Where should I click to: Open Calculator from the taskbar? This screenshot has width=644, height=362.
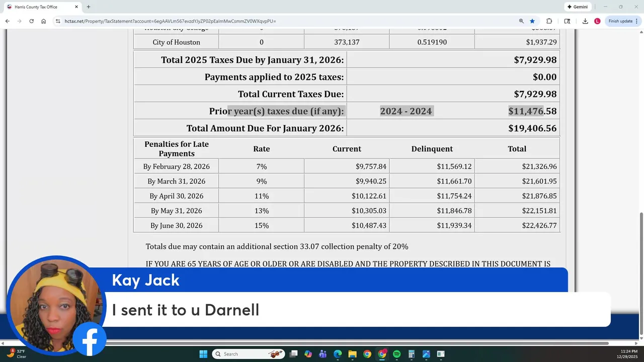412,354
